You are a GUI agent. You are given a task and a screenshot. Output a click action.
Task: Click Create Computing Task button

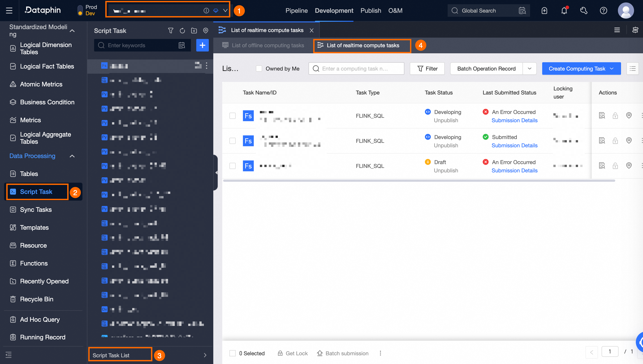[576, 69]
